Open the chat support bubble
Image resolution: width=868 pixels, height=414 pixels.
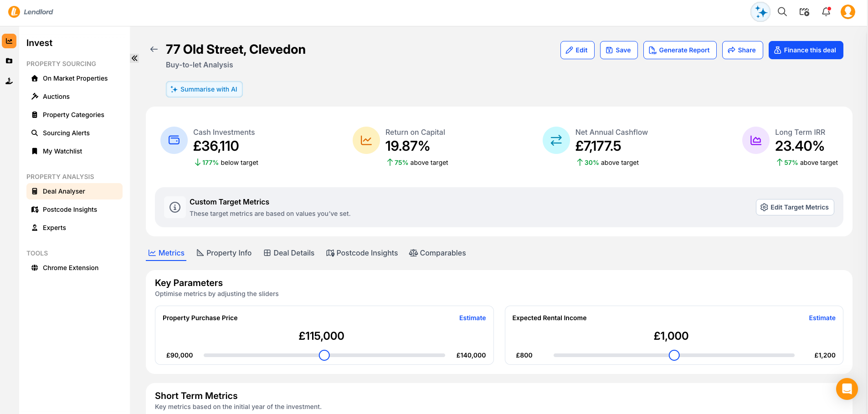(x=847, y=389)
